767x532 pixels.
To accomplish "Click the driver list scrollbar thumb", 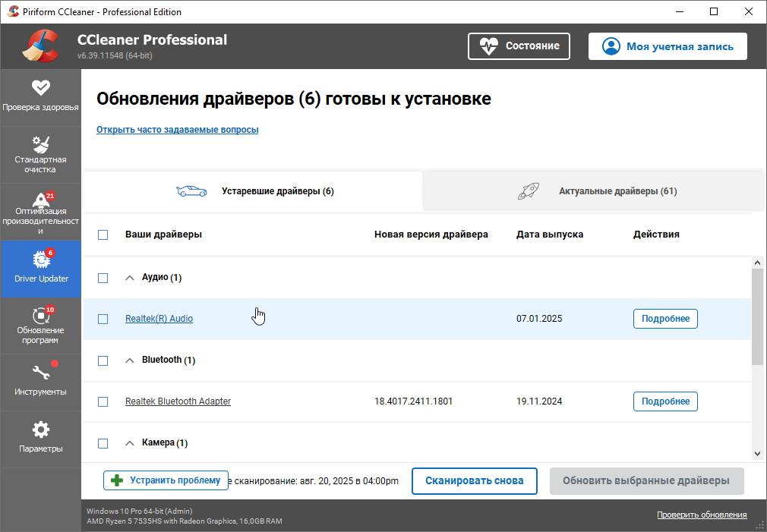I will [757, 317].
